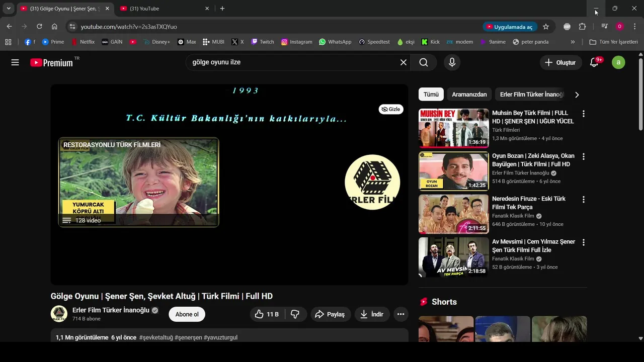Open the Instagram bookmark
Screen dimensions: 644x362
click(x=297, y=42)
